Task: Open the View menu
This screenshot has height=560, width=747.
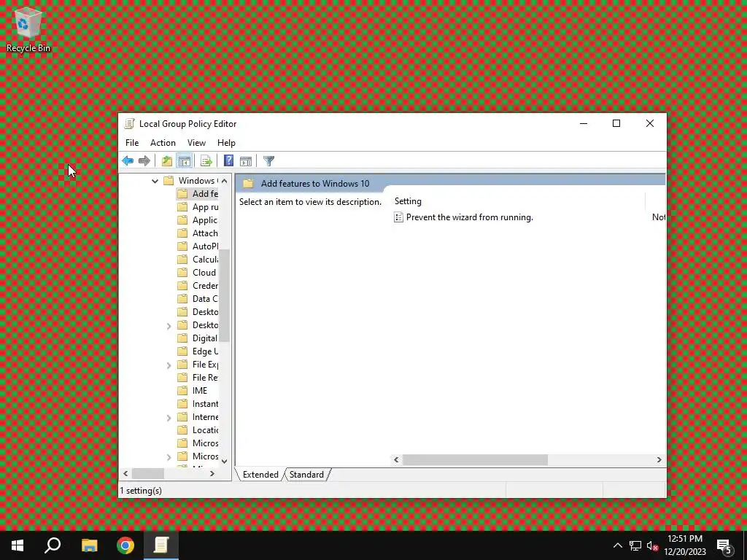Action: (196, 143)
